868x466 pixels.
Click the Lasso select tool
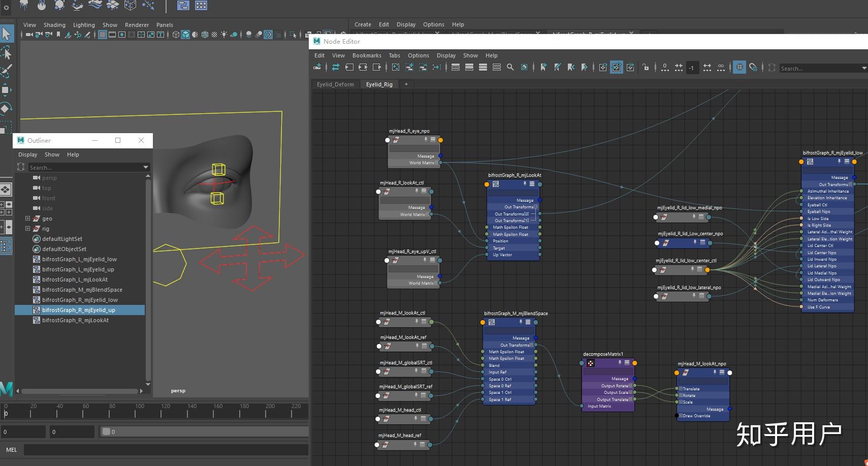(x=6, y=52)
